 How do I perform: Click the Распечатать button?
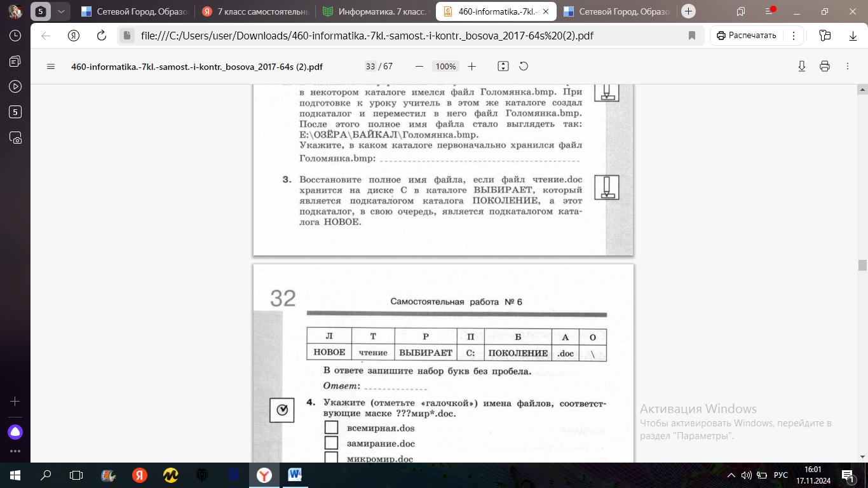point(747,36)
